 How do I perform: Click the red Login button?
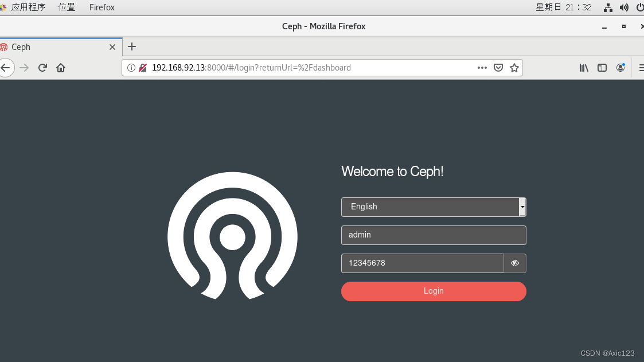click(434, 291)
